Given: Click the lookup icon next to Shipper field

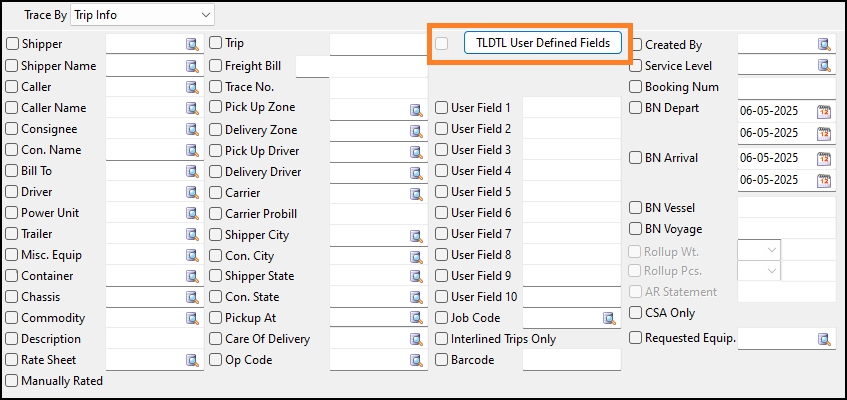Looking at the screenshot, I should coord(192,45).
